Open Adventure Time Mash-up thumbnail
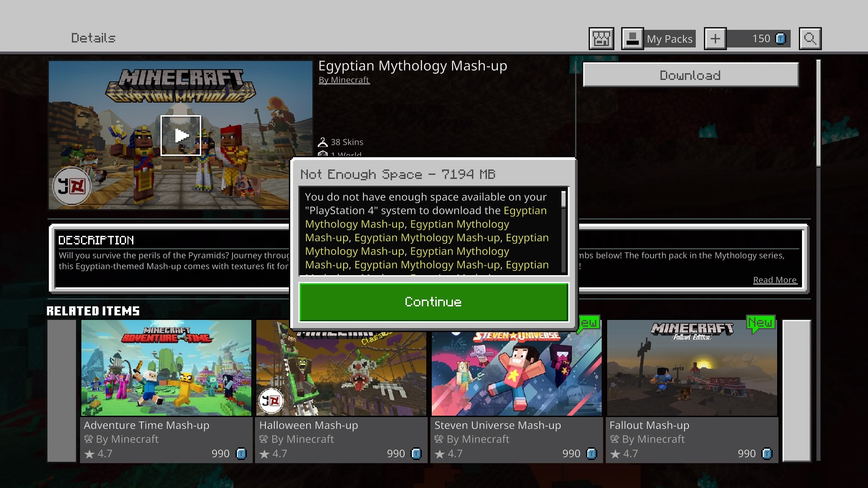The image size is (868, 488). coord(166,368)
